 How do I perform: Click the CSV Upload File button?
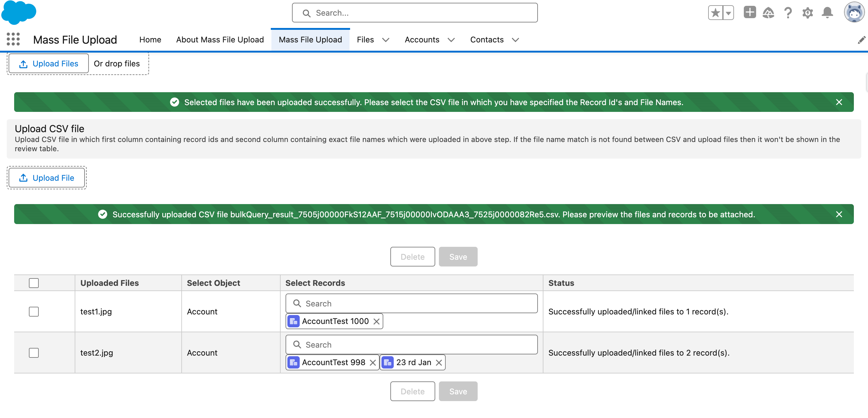(x=46, y=178)
